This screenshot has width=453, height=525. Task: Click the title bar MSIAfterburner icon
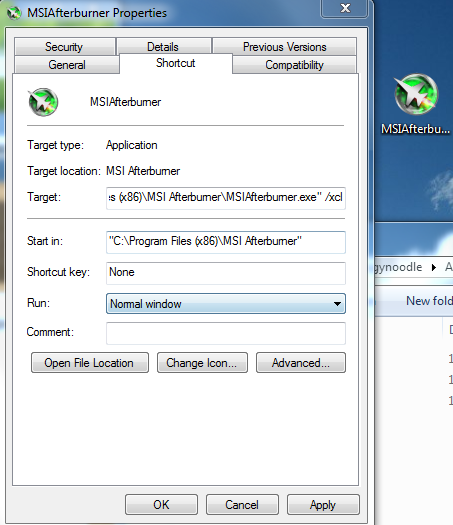[x=14, y=13]
